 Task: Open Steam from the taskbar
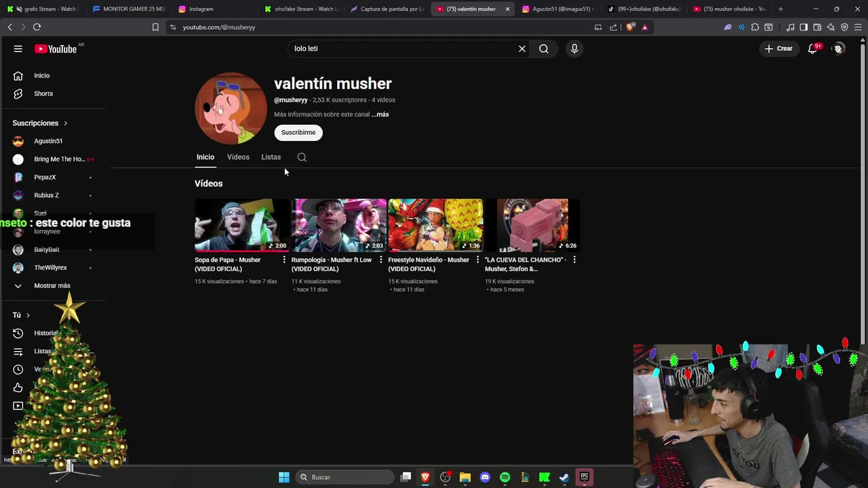(x=564, y=477)
